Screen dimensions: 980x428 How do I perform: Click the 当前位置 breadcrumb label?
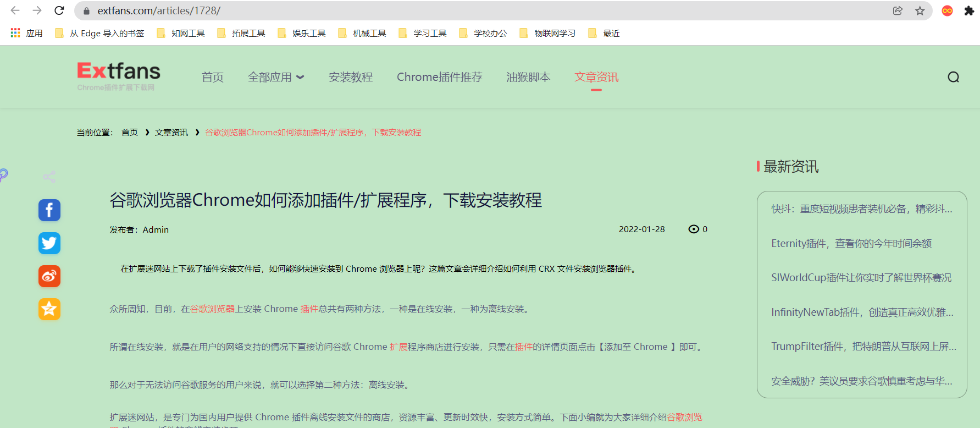tap(95, 132)
